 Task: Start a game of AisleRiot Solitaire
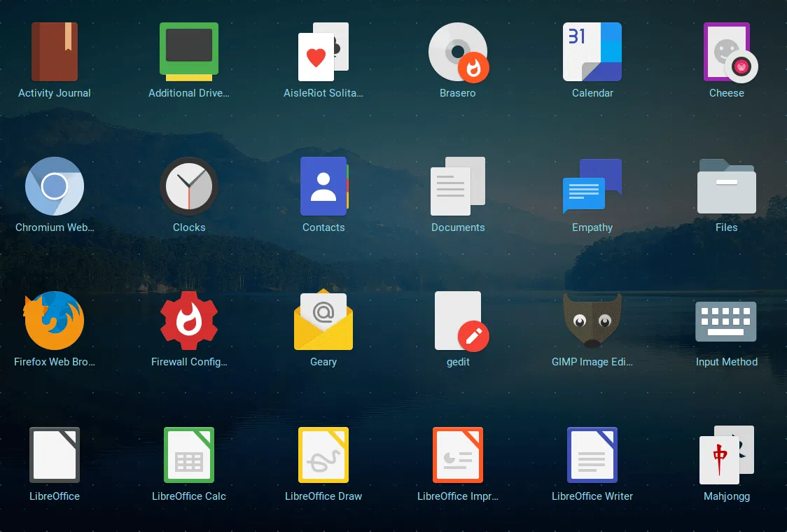(x=323, y=52)
